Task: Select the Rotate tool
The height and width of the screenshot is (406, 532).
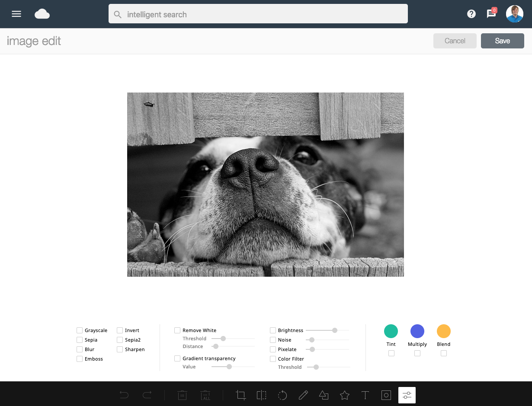Action: 282,395
